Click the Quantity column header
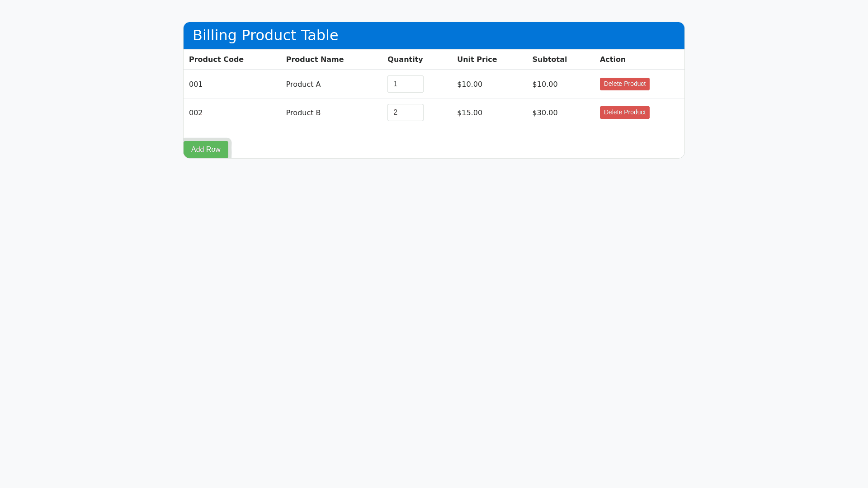868x488 pixels. pyautogui.click(x=405, y=60)
